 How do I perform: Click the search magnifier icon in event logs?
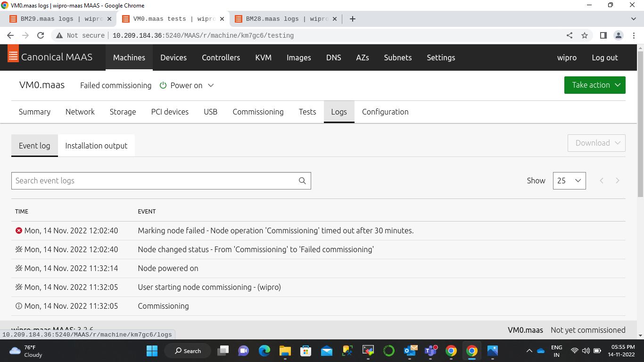coord(302,181)
